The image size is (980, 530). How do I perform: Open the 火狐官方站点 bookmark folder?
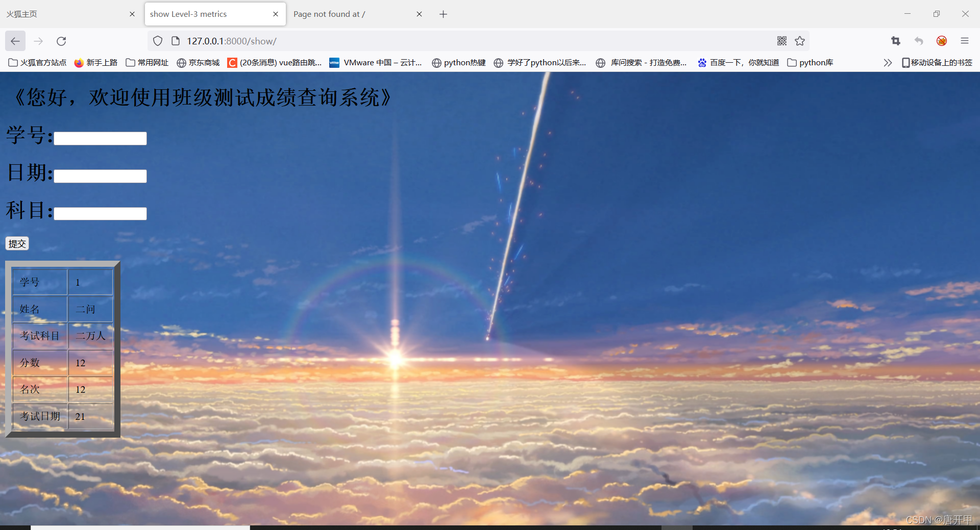coord(37,63)
